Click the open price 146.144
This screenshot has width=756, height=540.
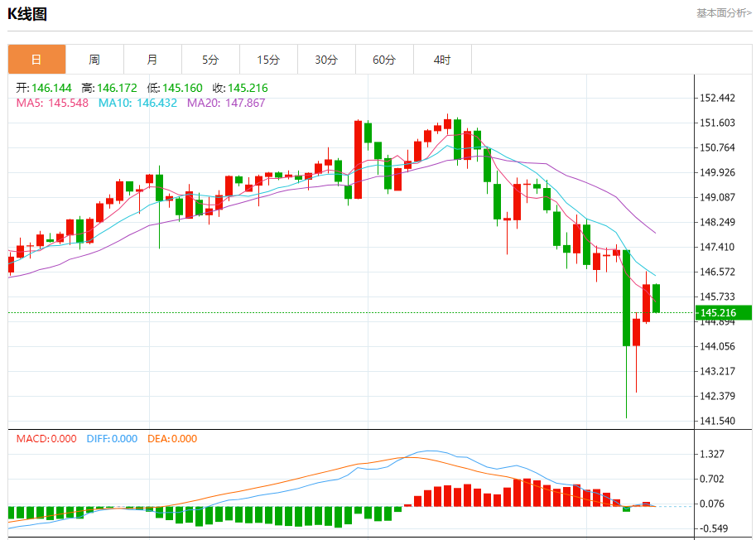[51, 89]
